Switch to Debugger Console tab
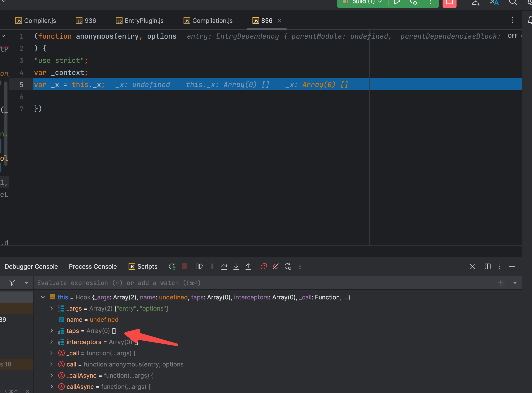 coord(31,266)
